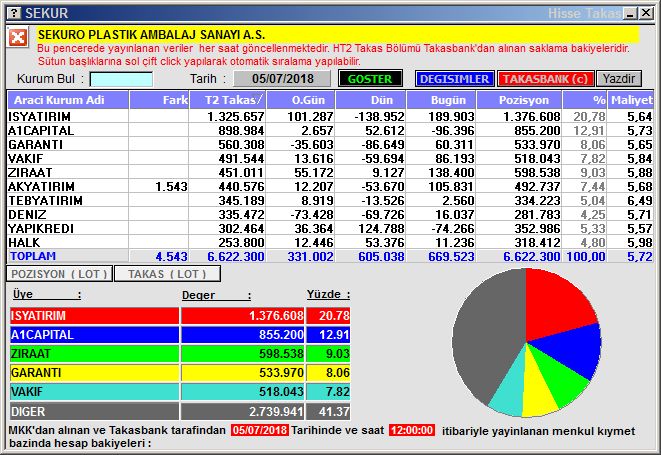Sort by the Araci Kurum Adi header
This screenshot has height=455, width=661.
point(68,100)
